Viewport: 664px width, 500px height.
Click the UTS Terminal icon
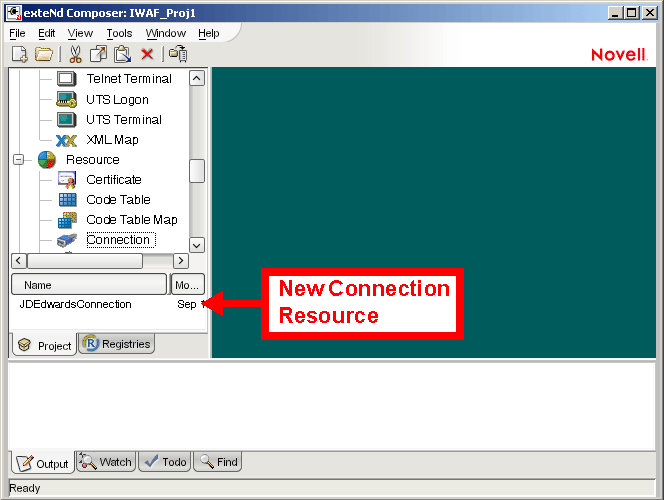(x=66, y=120)
